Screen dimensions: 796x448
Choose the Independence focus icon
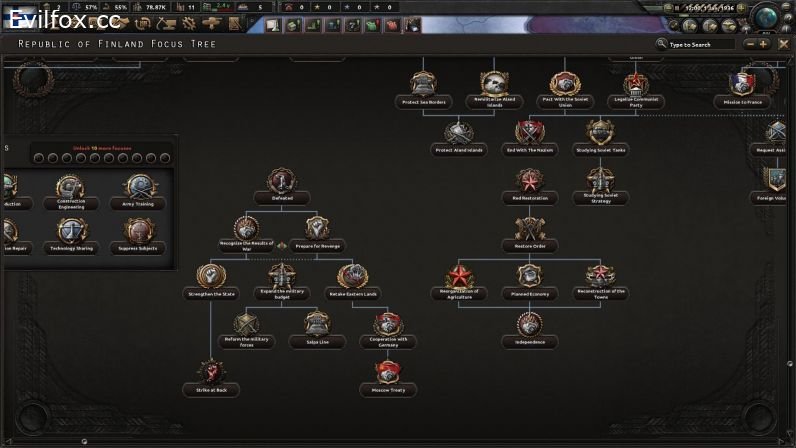click(x=529, y=325)
